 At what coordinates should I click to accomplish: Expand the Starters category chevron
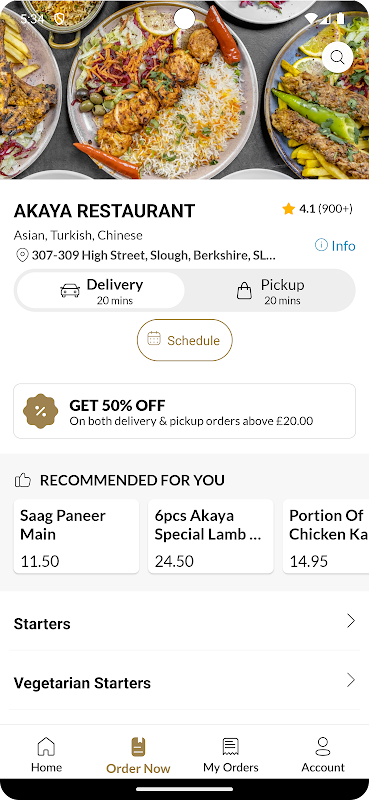coord(351,620)
